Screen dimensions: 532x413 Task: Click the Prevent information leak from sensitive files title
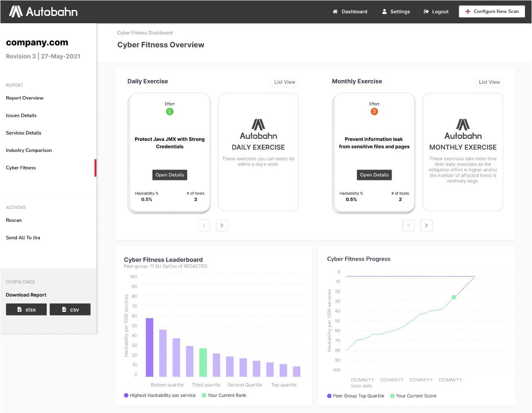tap(374, 143)
